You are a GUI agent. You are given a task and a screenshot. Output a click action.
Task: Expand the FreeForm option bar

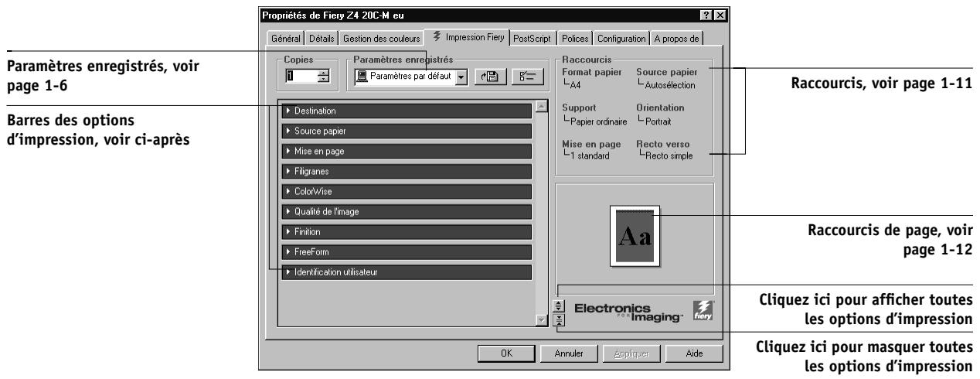[407, 251]
